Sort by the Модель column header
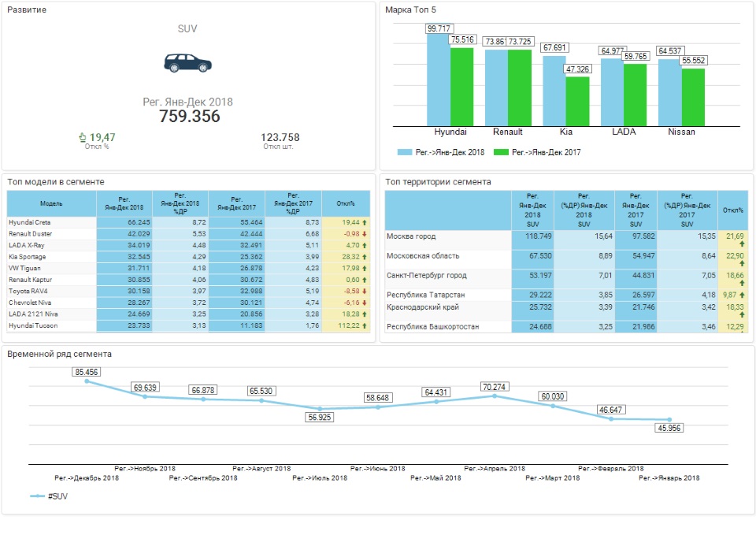The image size is (756, 535). (51, 203)
